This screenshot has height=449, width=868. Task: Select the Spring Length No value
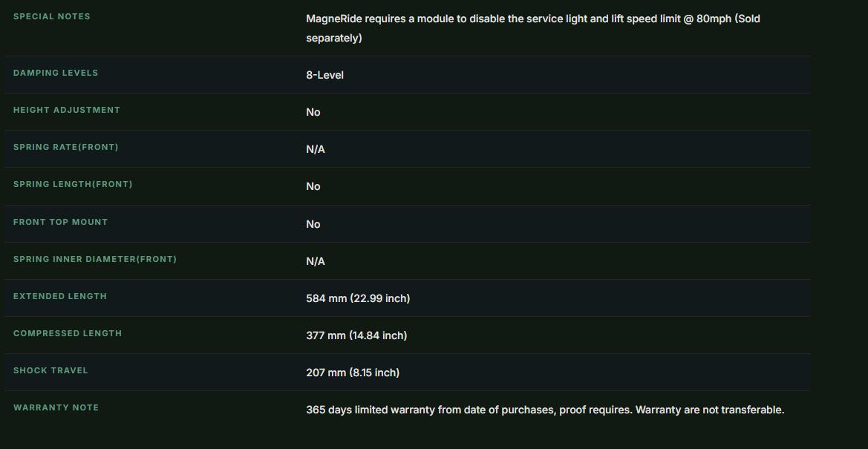click(x=313, y=186)
